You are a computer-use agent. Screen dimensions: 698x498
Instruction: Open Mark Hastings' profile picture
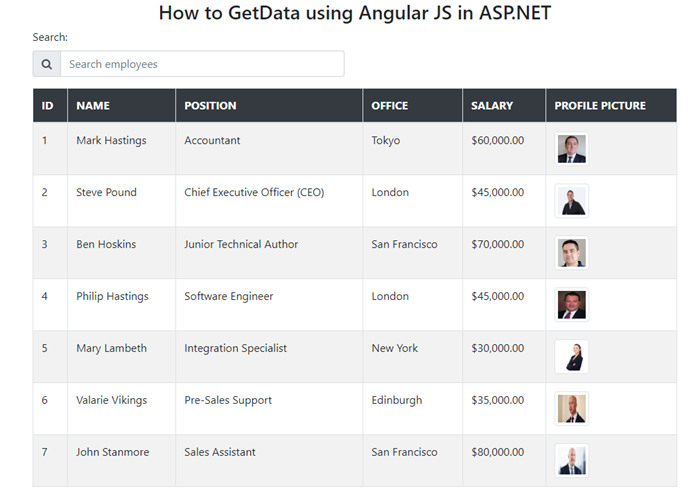tap(572, 149)
